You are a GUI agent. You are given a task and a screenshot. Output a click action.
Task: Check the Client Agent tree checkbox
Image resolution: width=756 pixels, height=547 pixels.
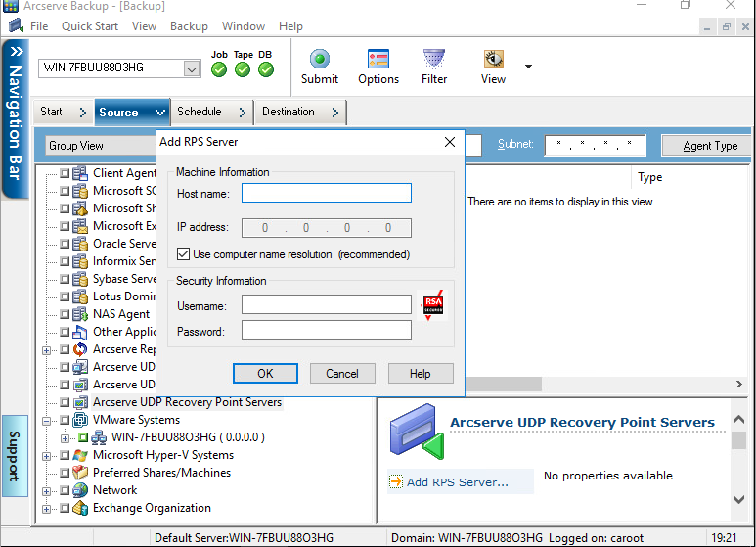coord(65,173)
